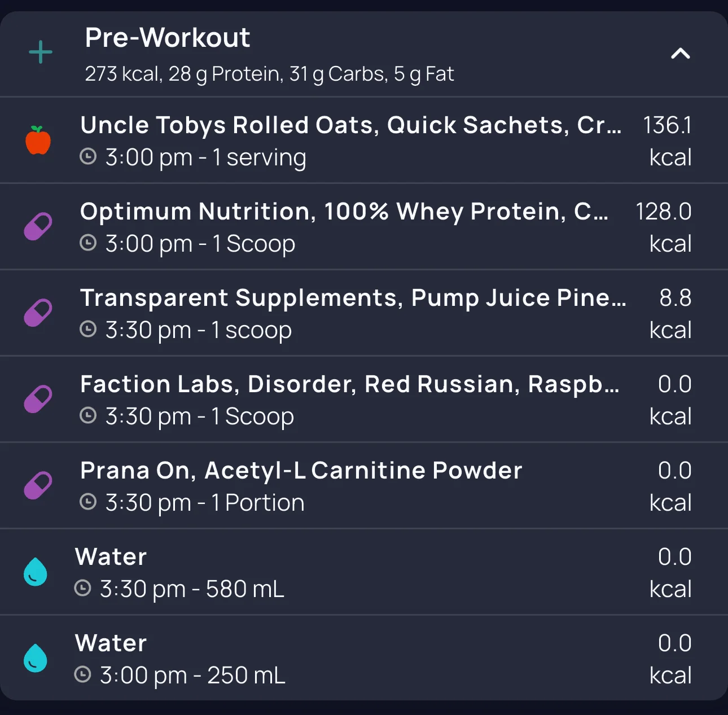Click pill icon beside Prana On Carnitine
728x715 pixels.
(38, 486)
